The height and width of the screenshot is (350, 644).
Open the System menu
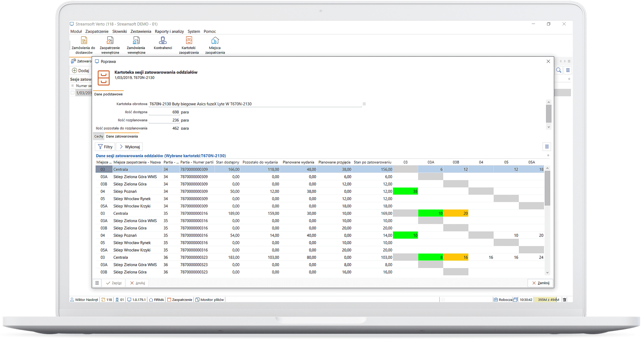(x=194, y=32)
